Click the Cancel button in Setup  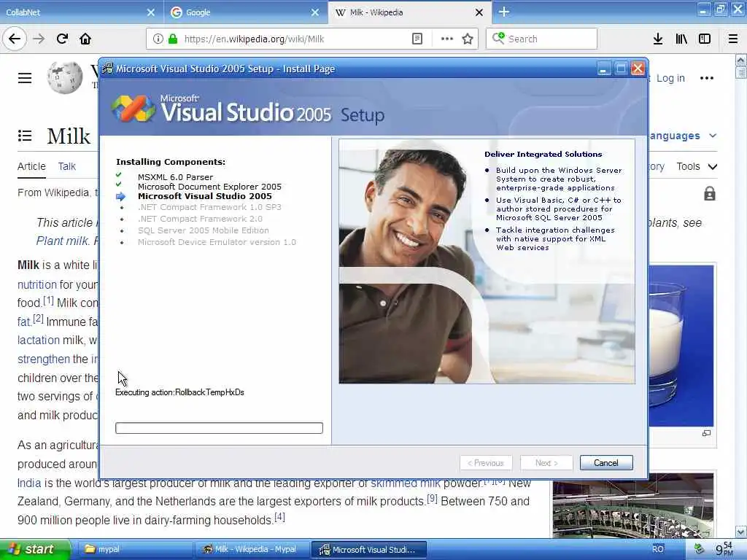[x=606, y=463]
